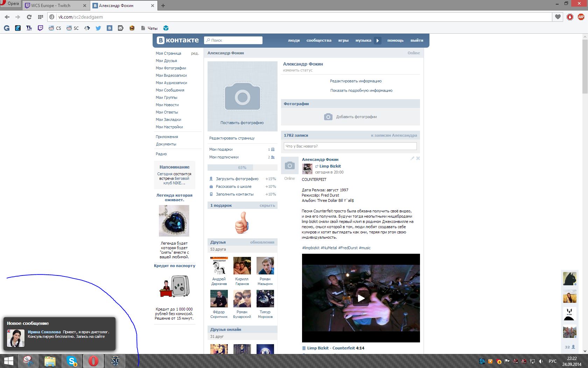588x368 pixels.
Task: Open музыка in VK top menu
Action: point(363,40)
